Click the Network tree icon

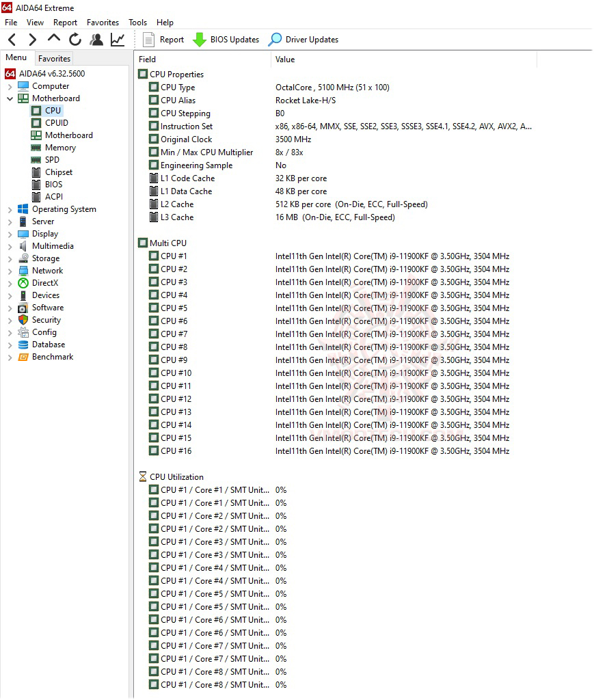point(23,271)
